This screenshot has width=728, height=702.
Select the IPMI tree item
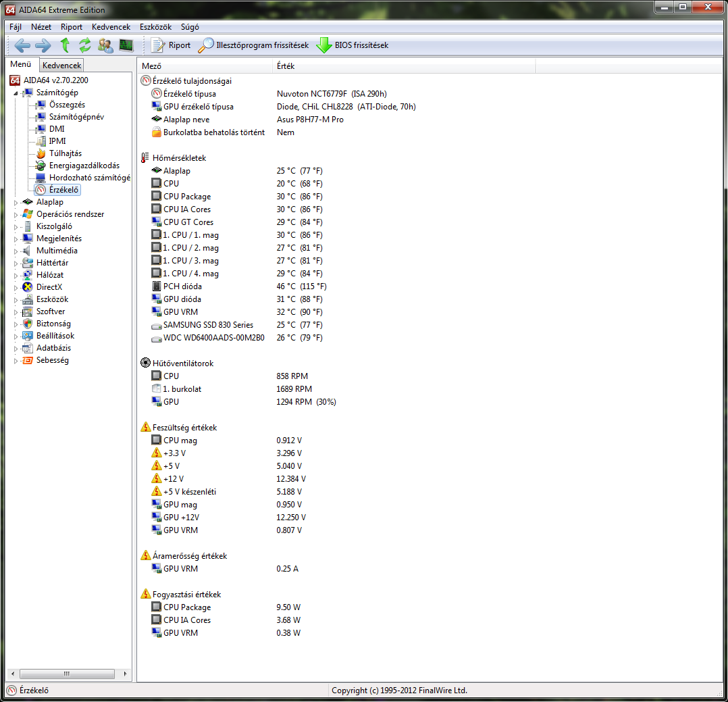(x=57, y=141)
